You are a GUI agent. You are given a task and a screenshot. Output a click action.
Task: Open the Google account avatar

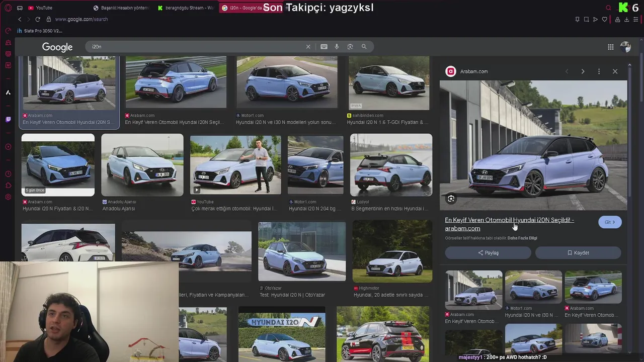[625, 47]
